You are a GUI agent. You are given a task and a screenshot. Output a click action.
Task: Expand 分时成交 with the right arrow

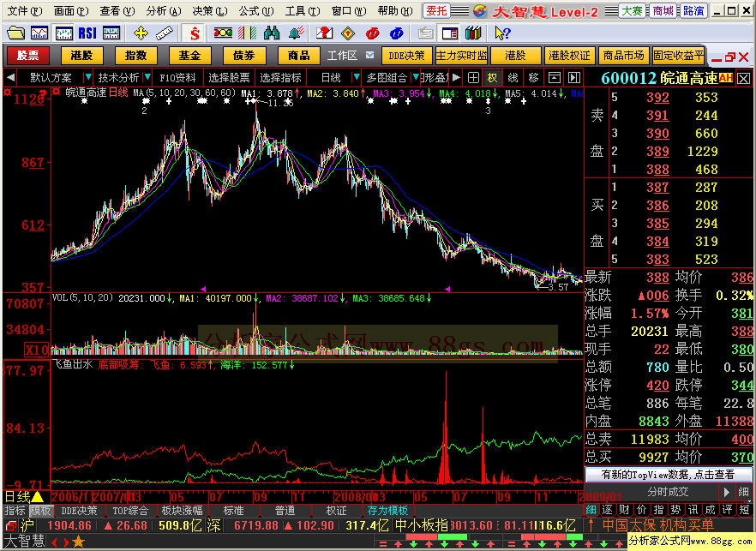[x=726, y=492]
